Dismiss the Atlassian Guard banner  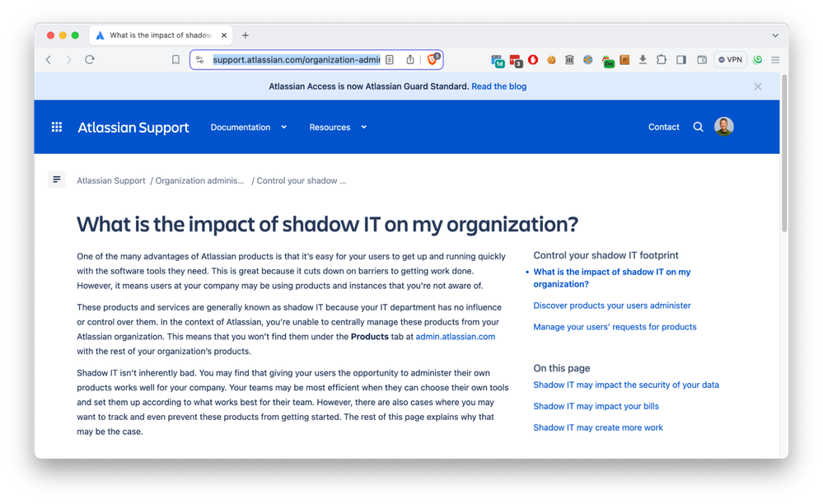tap(758, 86)
